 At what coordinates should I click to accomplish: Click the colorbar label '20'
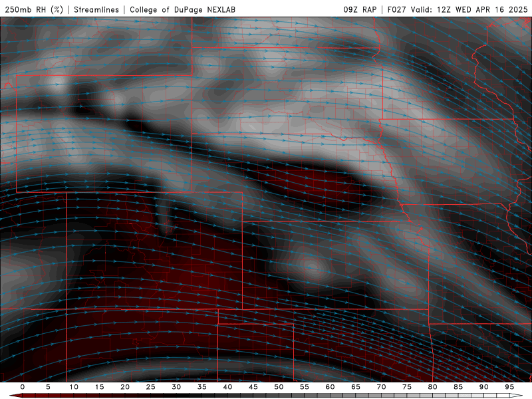125,387
